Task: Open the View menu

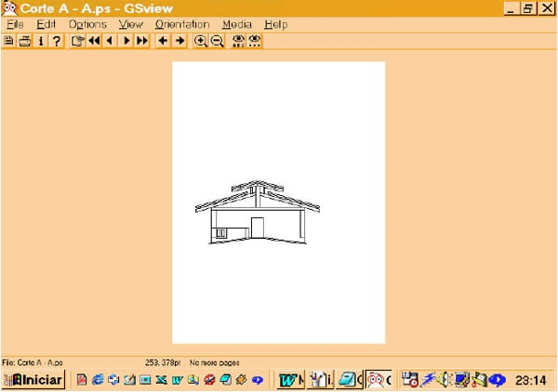Action: [x=130, y=24]
